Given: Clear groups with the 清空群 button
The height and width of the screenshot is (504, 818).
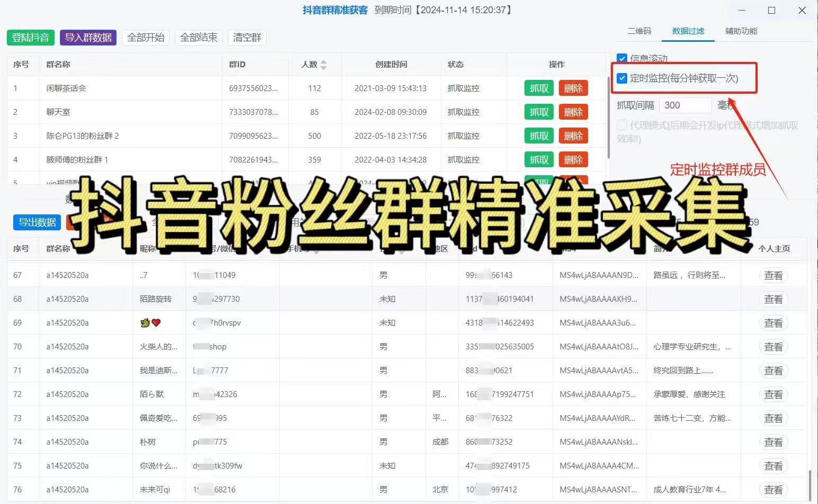Looking at the screenshot, I should 247,38.
